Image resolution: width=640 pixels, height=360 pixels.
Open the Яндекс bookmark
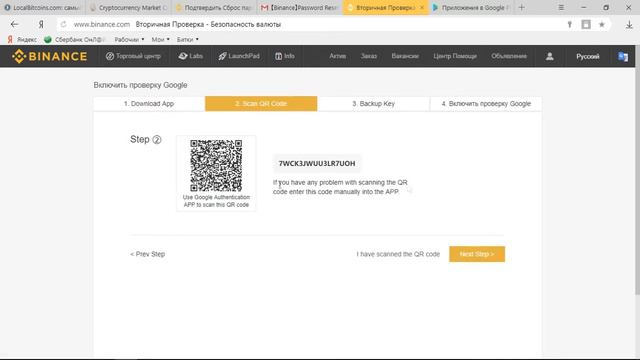[x=22, y=40]
